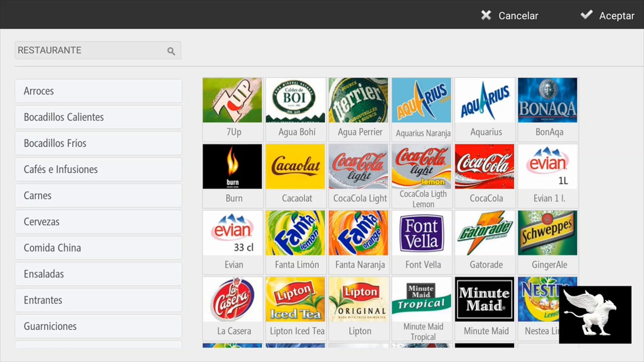Screen dimensions: 644x362
Task: Select the Guarniciones category
Action: (x=98, y=326)
